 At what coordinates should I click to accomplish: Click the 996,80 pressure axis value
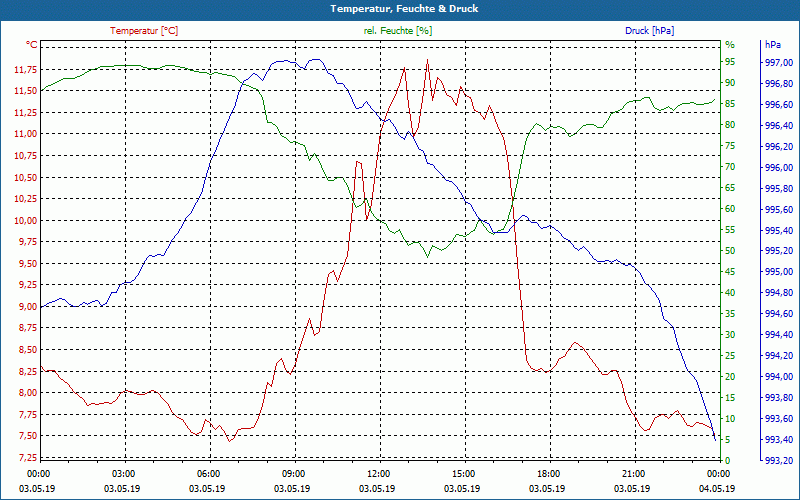(x=780, y=84)
